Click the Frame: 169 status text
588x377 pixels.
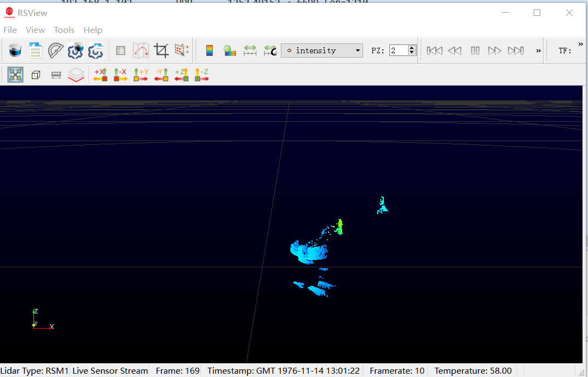[177, 370]
